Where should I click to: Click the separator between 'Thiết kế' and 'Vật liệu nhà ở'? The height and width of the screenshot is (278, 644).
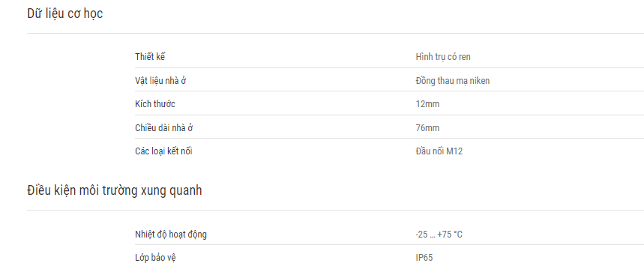(x=389, y=68)
